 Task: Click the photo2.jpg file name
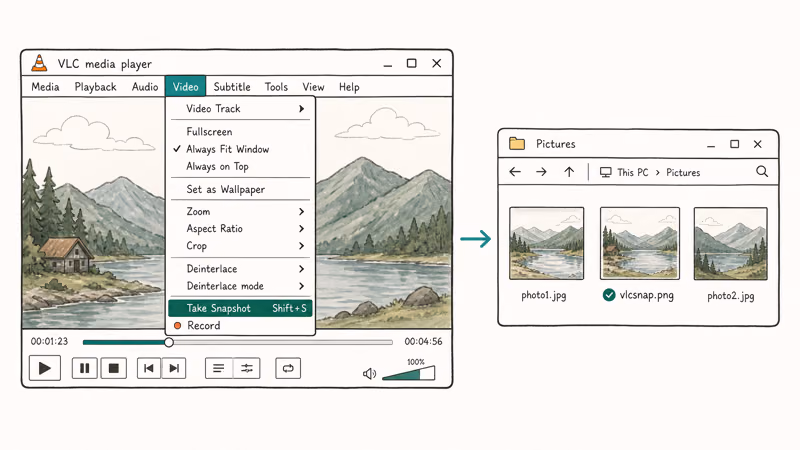pos(731,296)
